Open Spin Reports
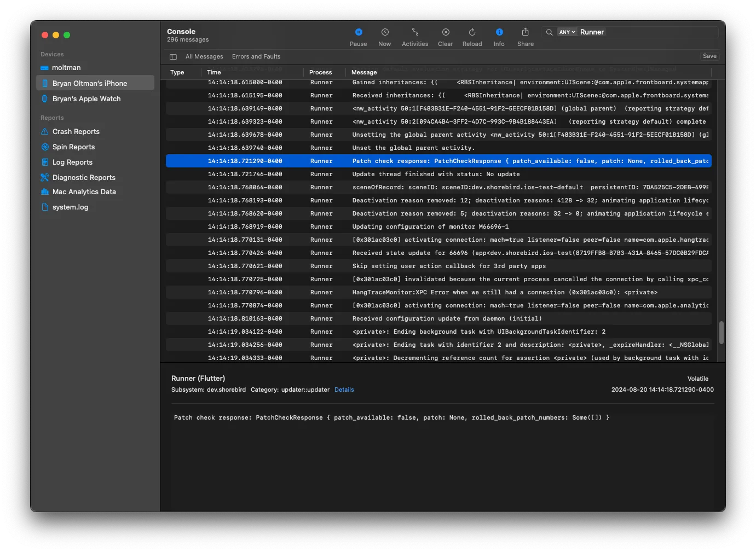The width and height of the screenshot is (756, 552). (x=95, y=147)
